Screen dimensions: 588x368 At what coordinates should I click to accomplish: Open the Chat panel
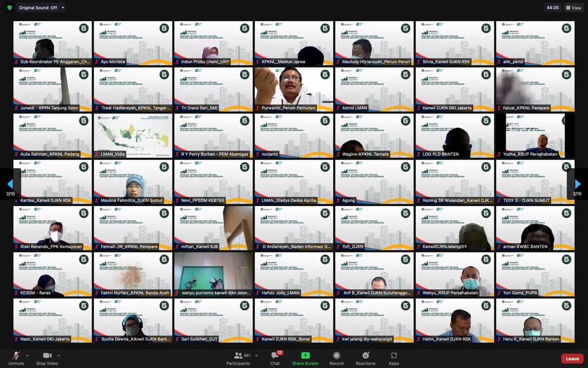(x=275, y=358)
